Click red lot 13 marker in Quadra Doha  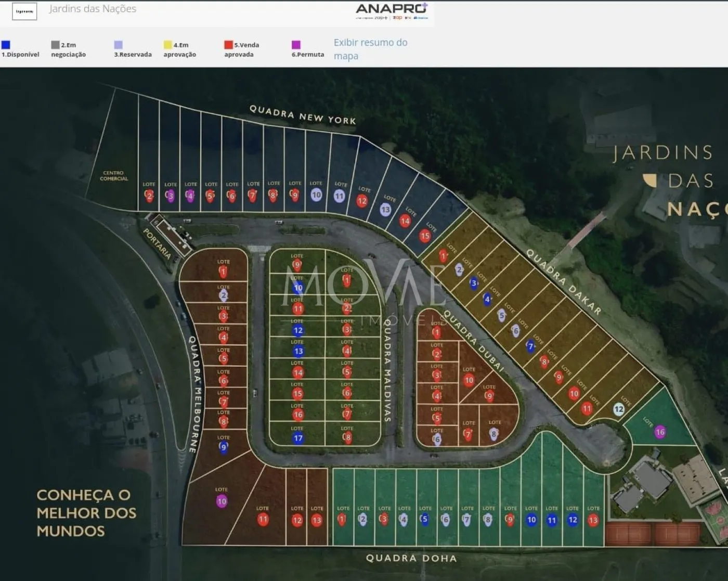tap(593, 520)
